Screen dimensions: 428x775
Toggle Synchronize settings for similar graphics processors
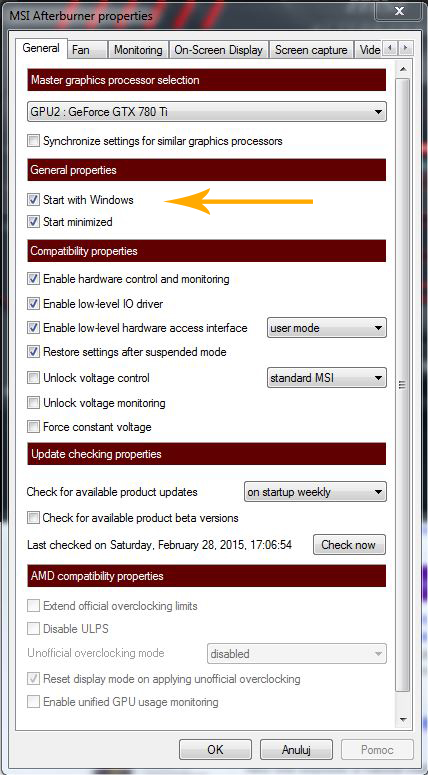coord(33,141)
